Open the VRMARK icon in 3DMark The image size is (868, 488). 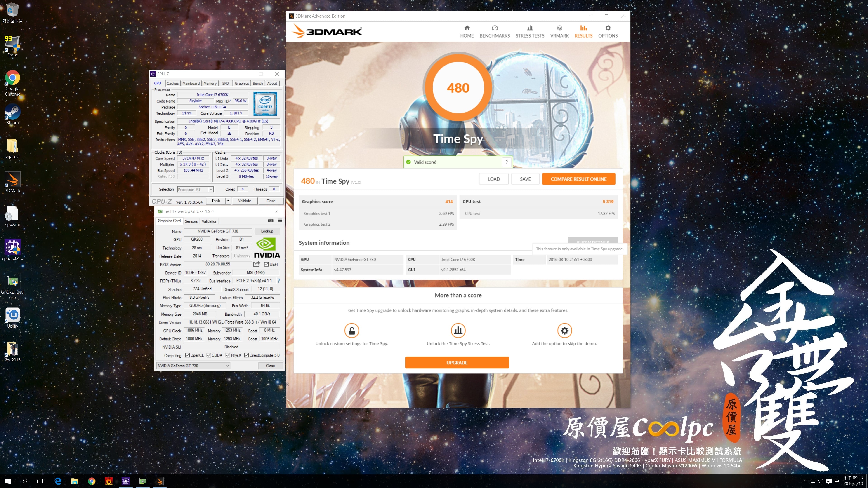559,28
